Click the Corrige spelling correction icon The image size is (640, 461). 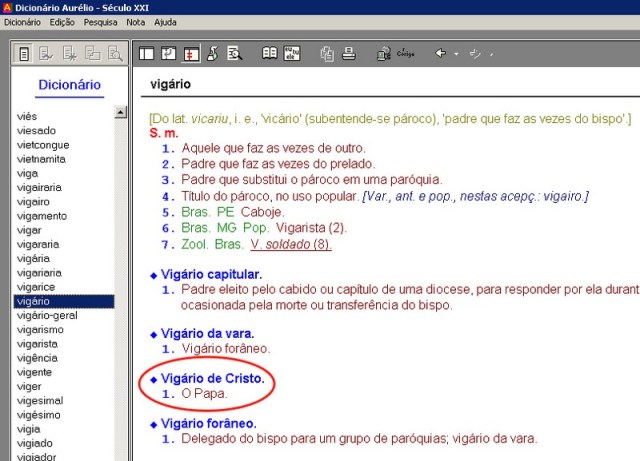click(405, 53)
